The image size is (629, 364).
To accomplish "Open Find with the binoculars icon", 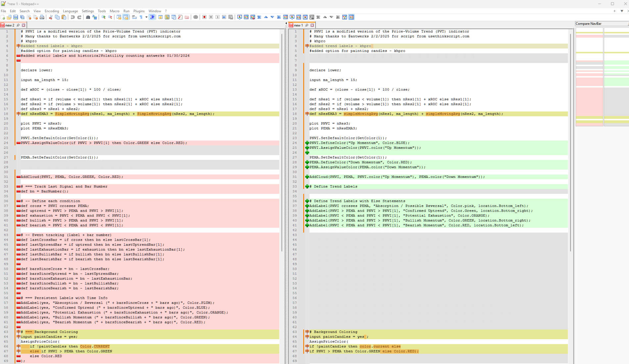I will tap(88, 17).
